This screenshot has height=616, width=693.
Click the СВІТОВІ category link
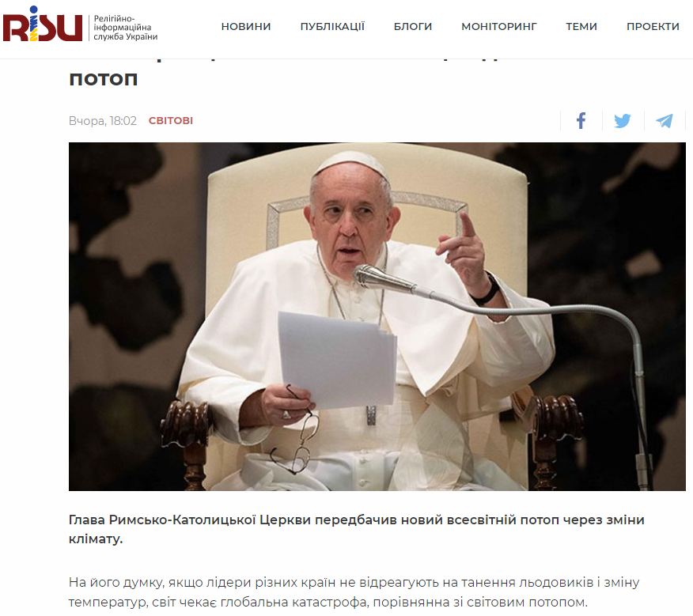[x=171, y=121]
